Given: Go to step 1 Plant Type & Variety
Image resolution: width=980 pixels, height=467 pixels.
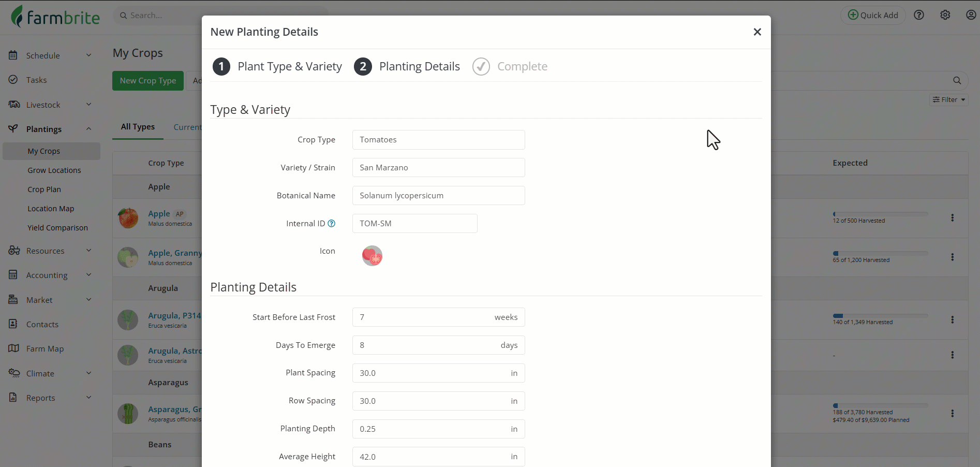Looking at the screenshot, I should click(x=277, y=66).
